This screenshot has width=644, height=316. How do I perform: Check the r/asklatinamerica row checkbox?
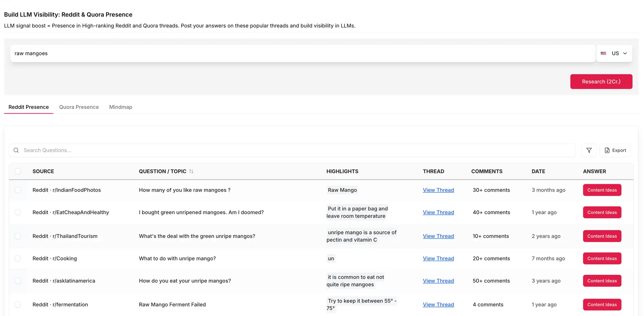coord(18,281)
